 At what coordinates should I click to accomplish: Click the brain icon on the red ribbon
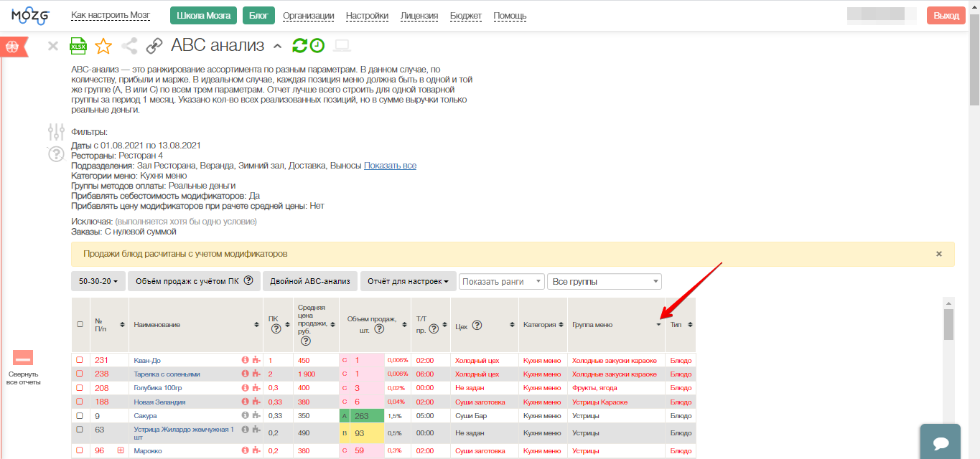tap(11, 47)
